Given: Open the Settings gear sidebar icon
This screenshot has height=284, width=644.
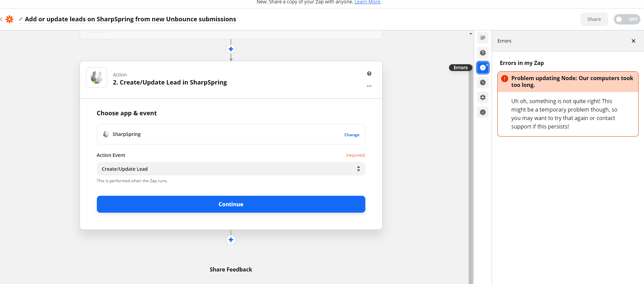Looking at the screenshot, I should coord(483,97).
